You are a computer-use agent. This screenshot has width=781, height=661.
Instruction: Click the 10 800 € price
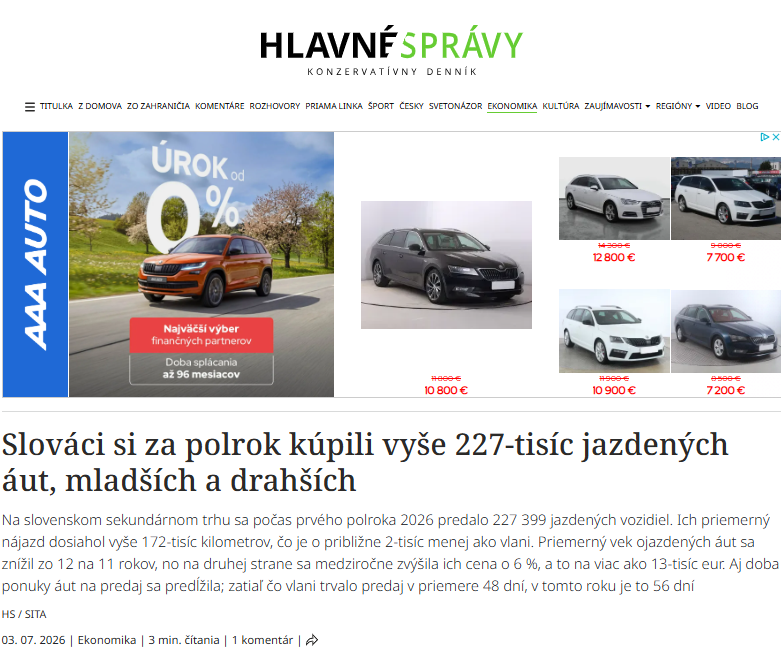coord(446,391)
